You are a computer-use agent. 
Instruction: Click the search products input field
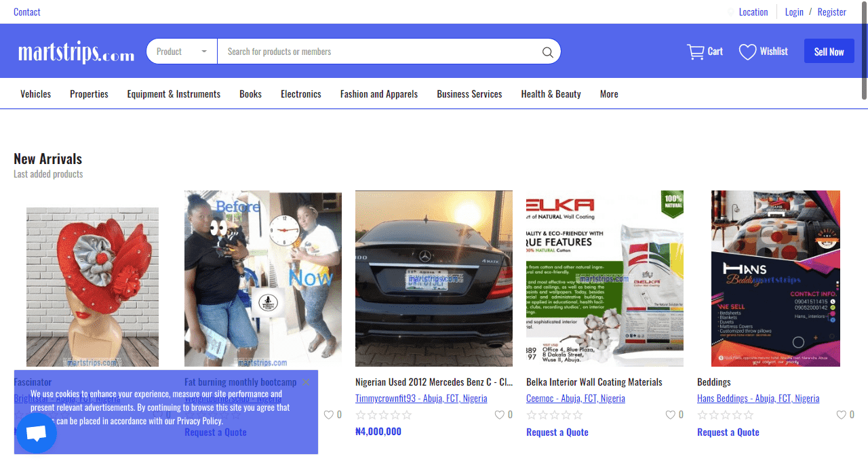click(380, 52)
